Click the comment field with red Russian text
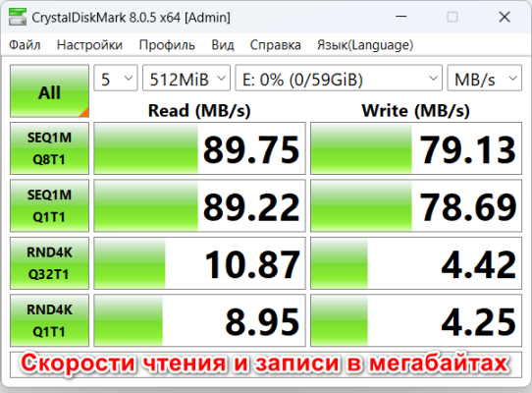 pos(266,365)
